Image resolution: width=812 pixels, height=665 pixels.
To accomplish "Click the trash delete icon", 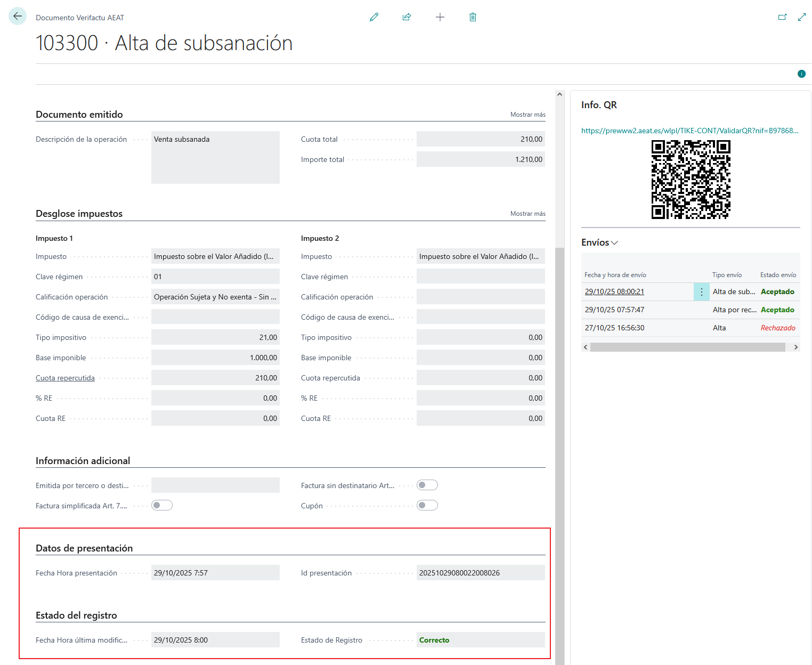I will (x=473, y=17).
